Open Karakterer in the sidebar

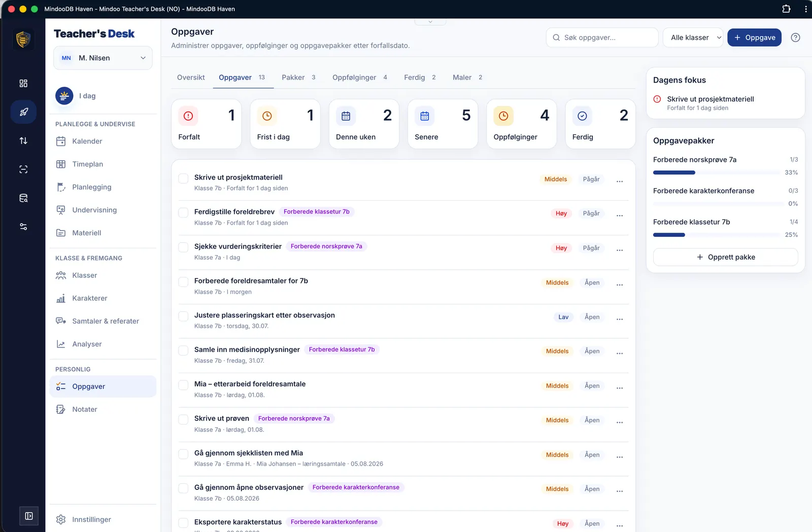click(103, 298)
